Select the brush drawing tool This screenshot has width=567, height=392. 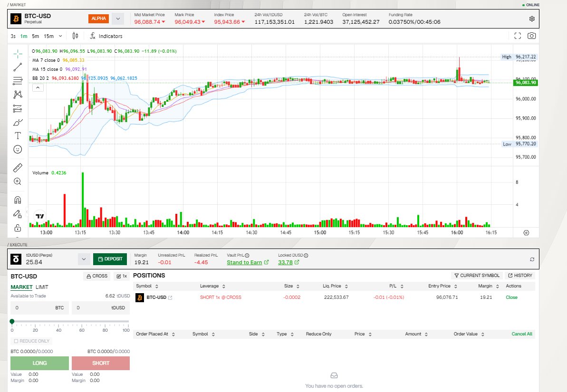tap(18, 122)
